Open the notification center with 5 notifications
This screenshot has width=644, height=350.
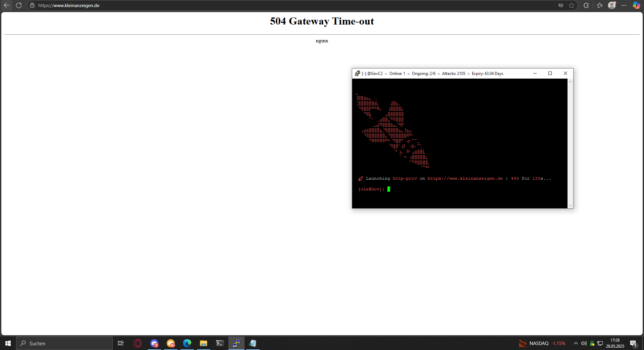pyautogui.click(x=634, y=343)
